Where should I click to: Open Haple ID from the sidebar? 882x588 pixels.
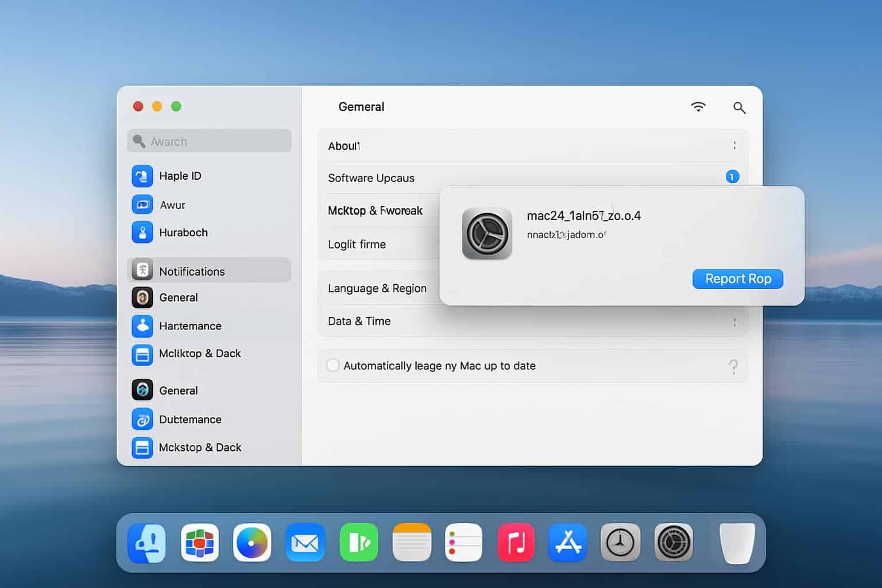(x=180, y=176)
